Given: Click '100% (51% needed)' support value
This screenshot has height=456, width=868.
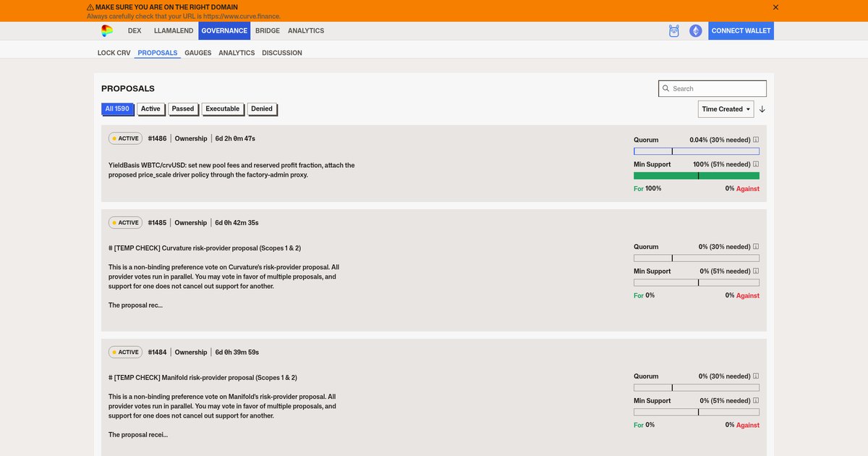Looking at the screenshot, I should [722, 164].
